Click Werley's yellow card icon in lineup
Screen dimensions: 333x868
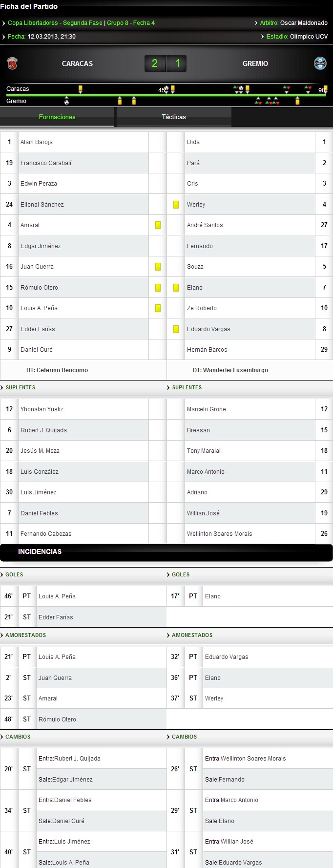click(x=176, y=205)
